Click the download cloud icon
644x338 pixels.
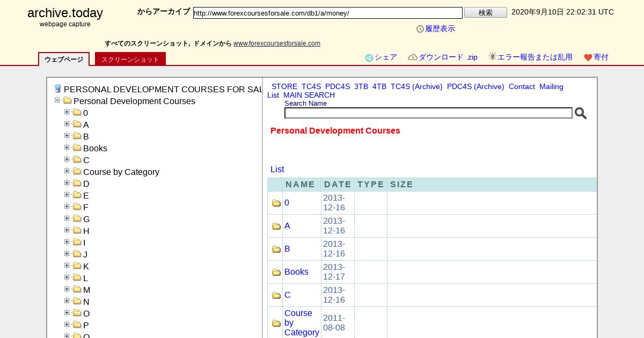tap(413, 57)
